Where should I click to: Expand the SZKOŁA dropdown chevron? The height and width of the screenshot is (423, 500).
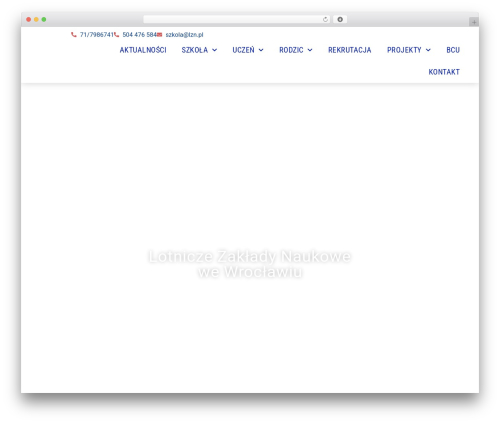point(215,50)
